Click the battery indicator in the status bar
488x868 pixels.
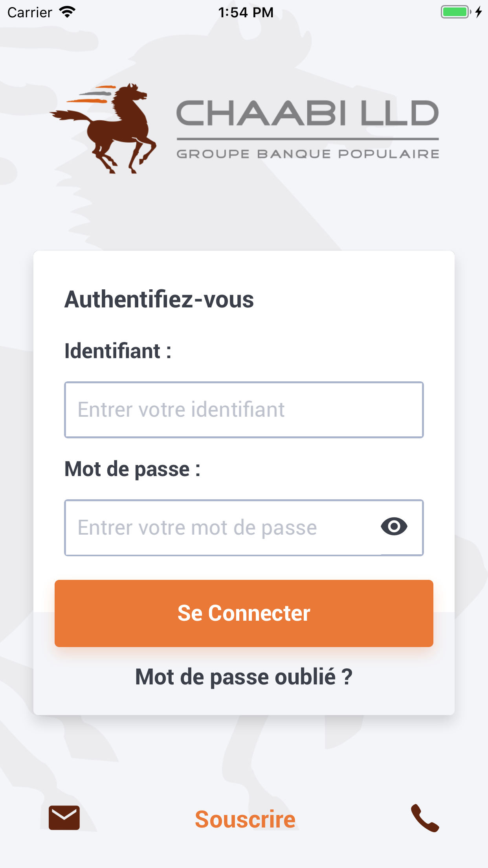(454, 12)
